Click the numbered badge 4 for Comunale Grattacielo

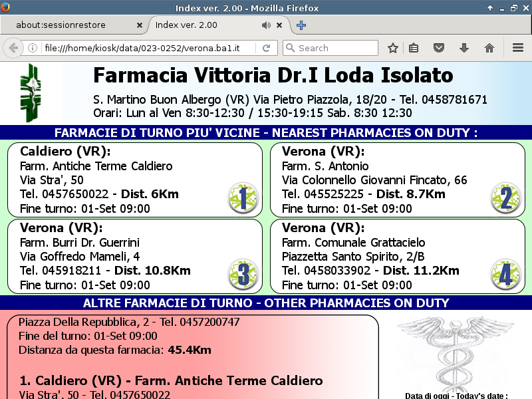click(505, 275)
